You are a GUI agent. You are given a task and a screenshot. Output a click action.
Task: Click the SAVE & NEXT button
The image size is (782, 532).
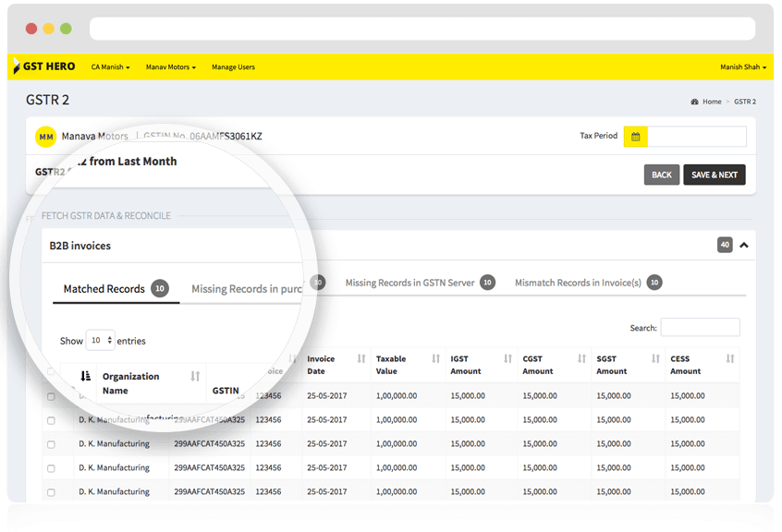point(715,175)
